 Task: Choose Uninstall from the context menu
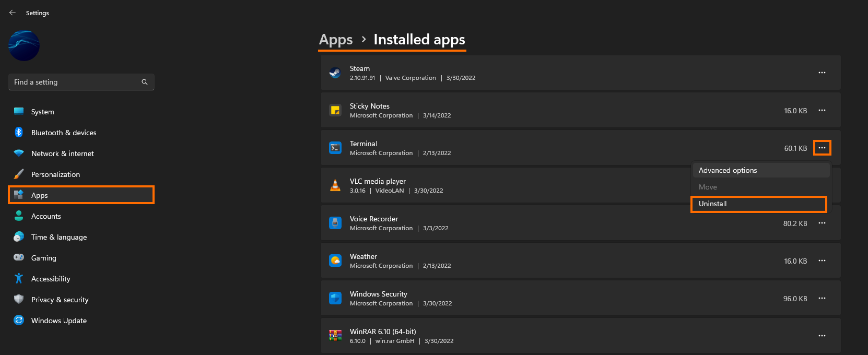759,204
